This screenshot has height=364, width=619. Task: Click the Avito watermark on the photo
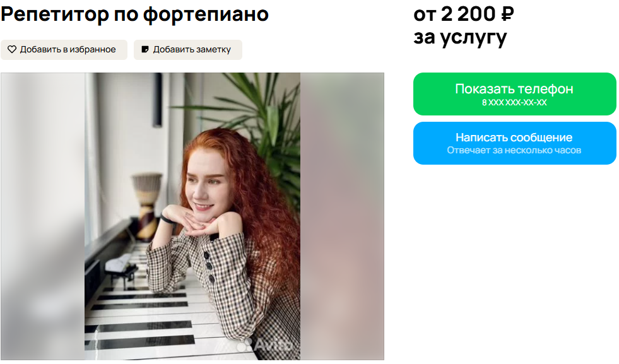[265, 344]
